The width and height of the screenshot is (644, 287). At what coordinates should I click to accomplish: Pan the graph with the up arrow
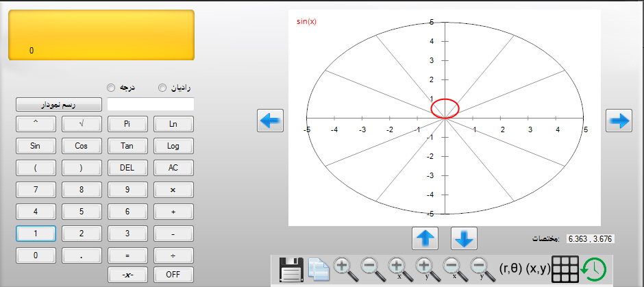[x=425, y=238]
